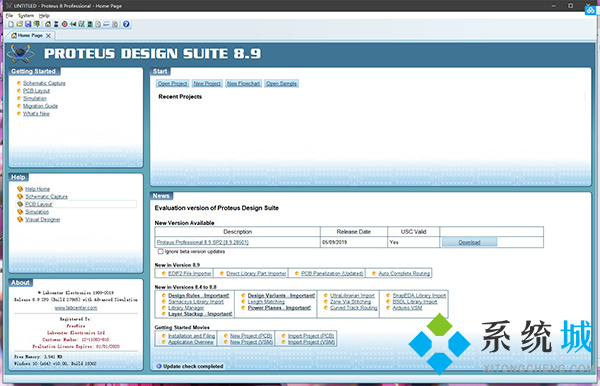This screenshot has width=600, height=386.
Task: Click the Download button for new version
Action: point(470,242)
